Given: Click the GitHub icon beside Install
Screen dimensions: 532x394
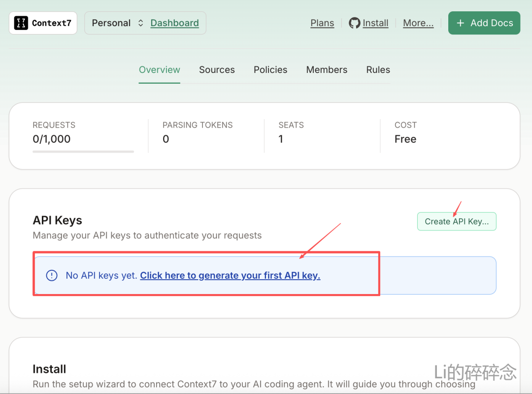Looking at the screenshot, I should point(354,23).
